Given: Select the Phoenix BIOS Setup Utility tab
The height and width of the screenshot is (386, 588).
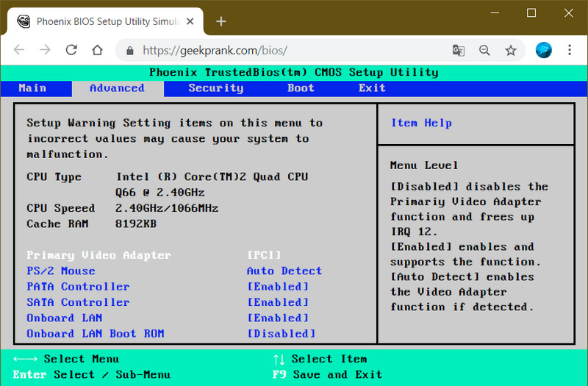Looking at the screenshot, I should tap(105, 21).
